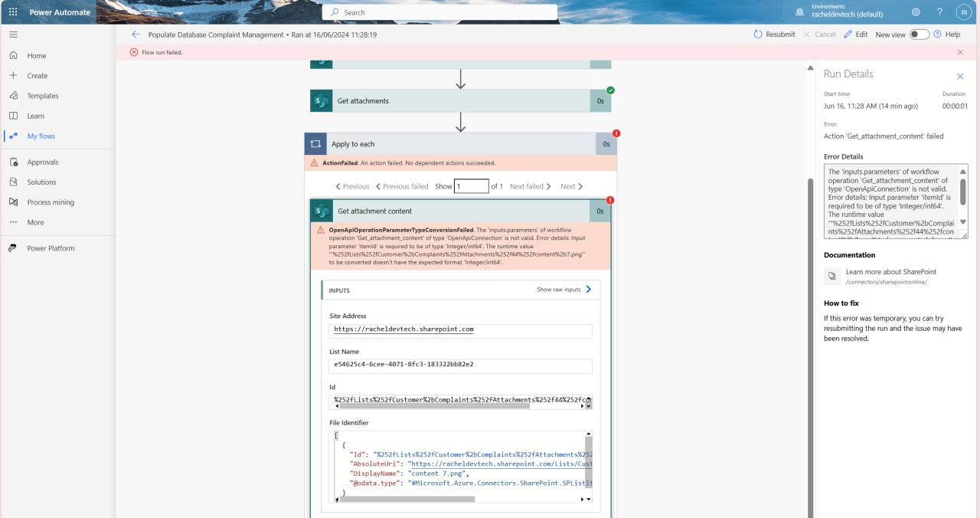980x518 pixels.
Task: Click the DisplayName "content 7.png" text
Action: (x=436, y=474)
